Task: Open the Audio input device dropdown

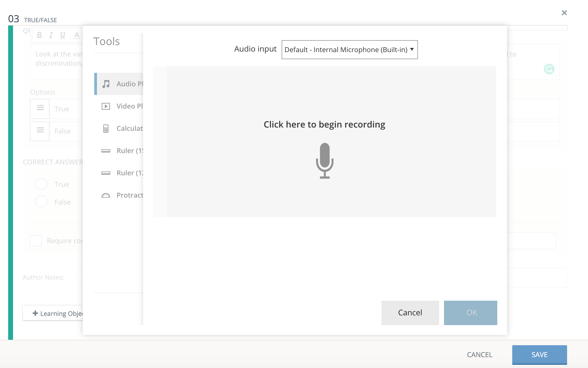Action: [349, 49]
